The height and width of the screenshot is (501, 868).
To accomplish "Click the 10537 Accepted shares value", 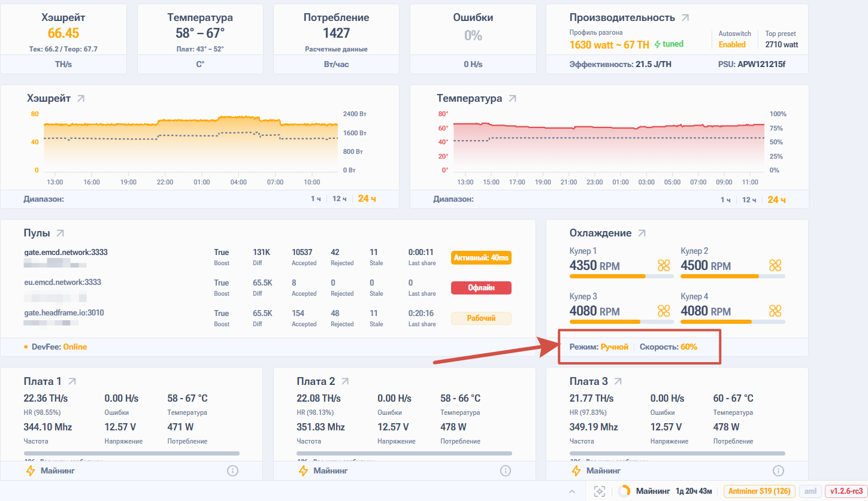I will [x=302, y=252].
